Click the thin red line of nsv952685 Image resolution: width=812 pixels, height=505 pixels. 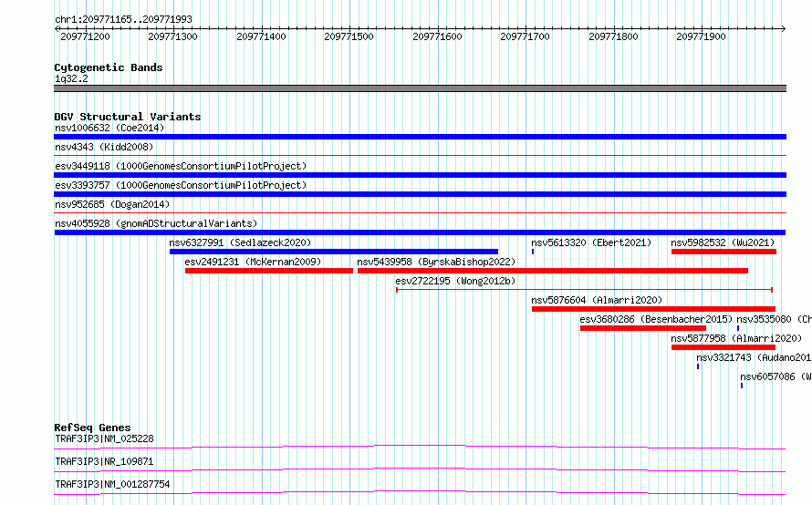click(x=420, y=212)
